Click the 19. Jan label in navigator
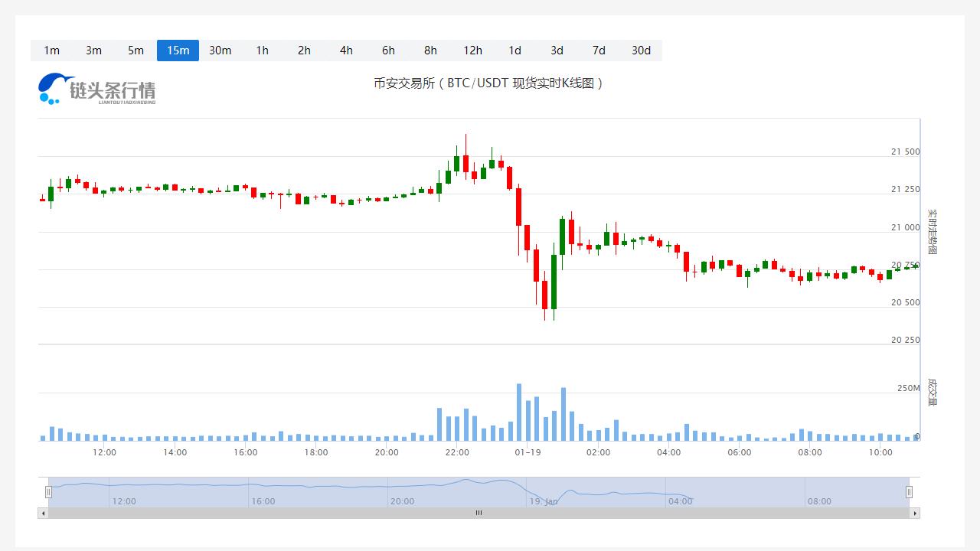Screen dimensions: 980x551 click(543, 501)
